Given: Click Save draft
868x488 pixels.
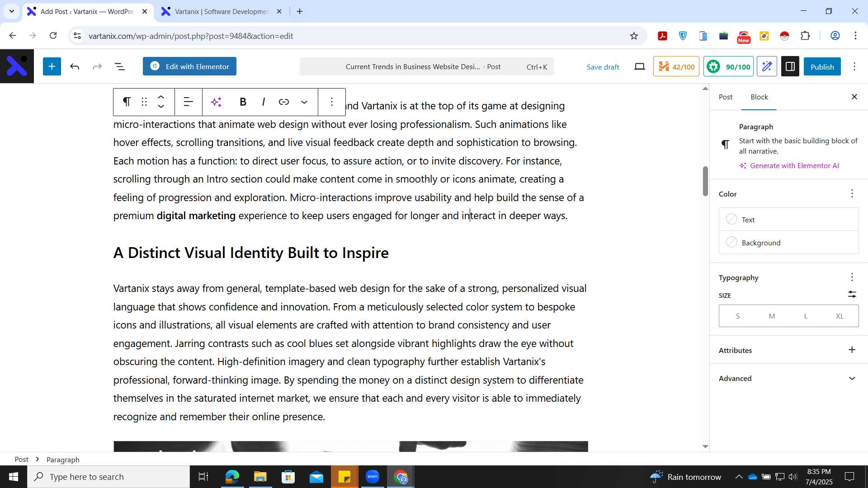Looking at the screenshot, I should click(x=603, y=67).
